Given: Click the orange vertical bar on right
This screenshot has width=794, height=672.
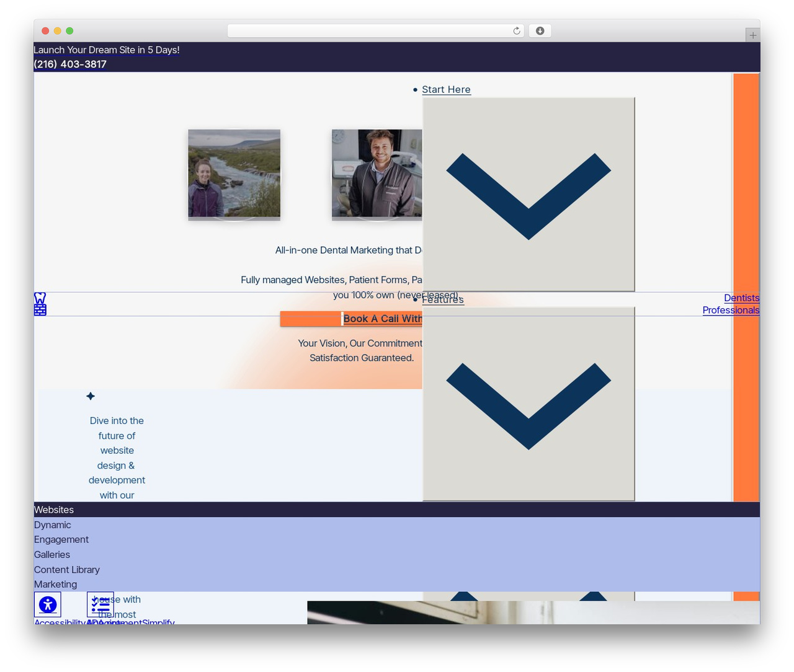Looking at the screenshot, I should click(x=746, y=287).
